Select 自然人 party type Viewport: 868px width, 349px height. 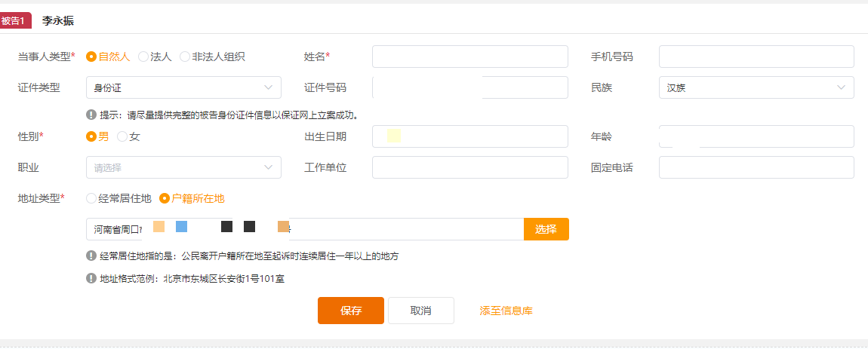pos(108,57)
